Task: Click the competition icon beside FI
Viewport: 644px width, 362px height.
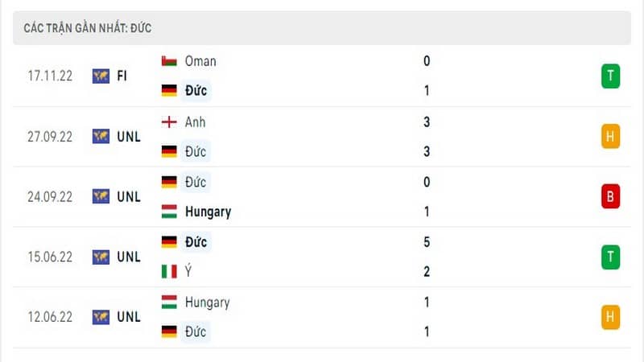Action: (x=101, y=76)
